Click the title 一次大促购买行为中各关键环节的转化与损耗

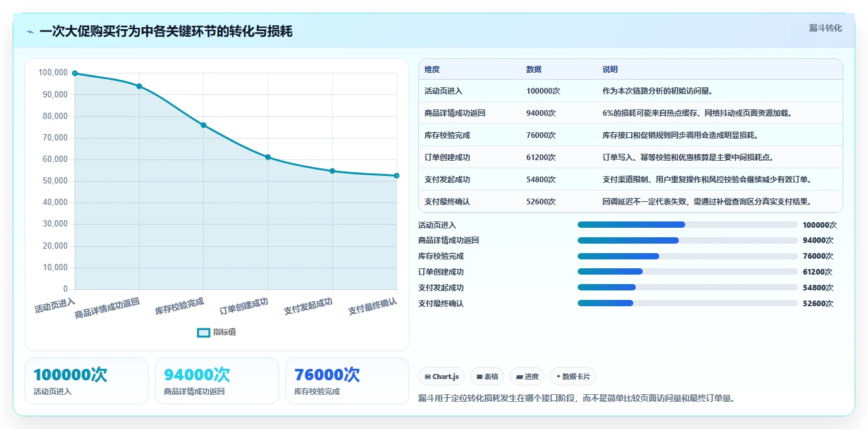[166, 32]
